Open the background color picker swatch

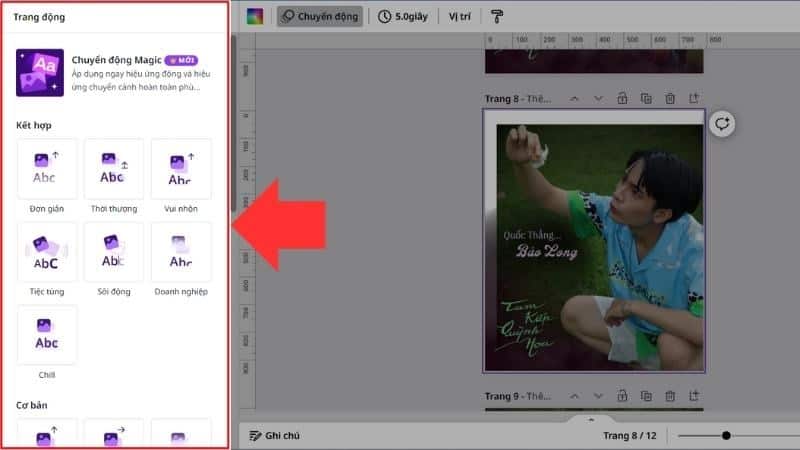256,17
